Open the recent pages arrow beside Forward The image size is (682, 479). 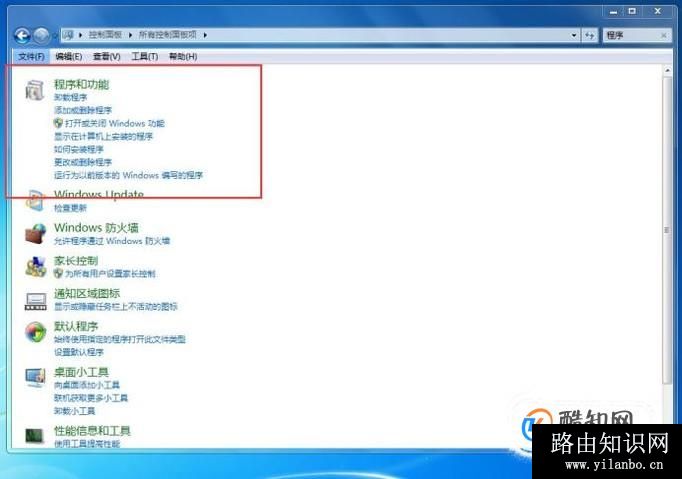coord(55,36)
